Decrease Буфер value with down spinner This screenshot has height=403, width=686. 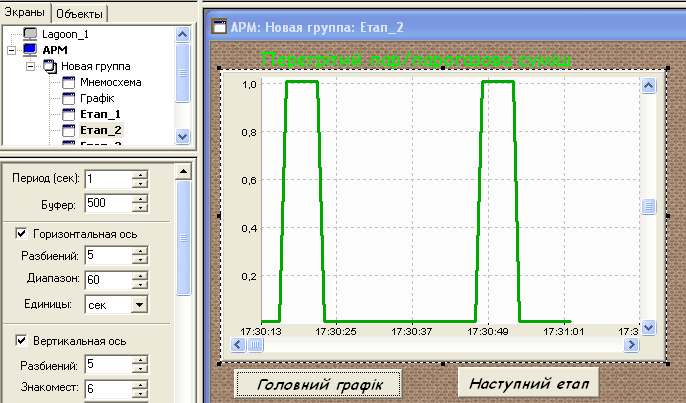coord(140,208)
